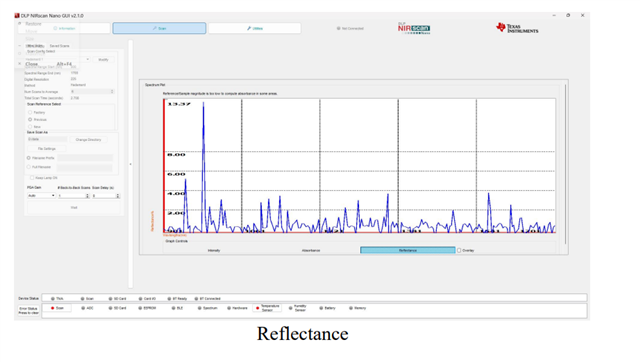This screenshot has width=640, height=362.
Task: Click the Battery error status indicator
Action: click(327, 308)
